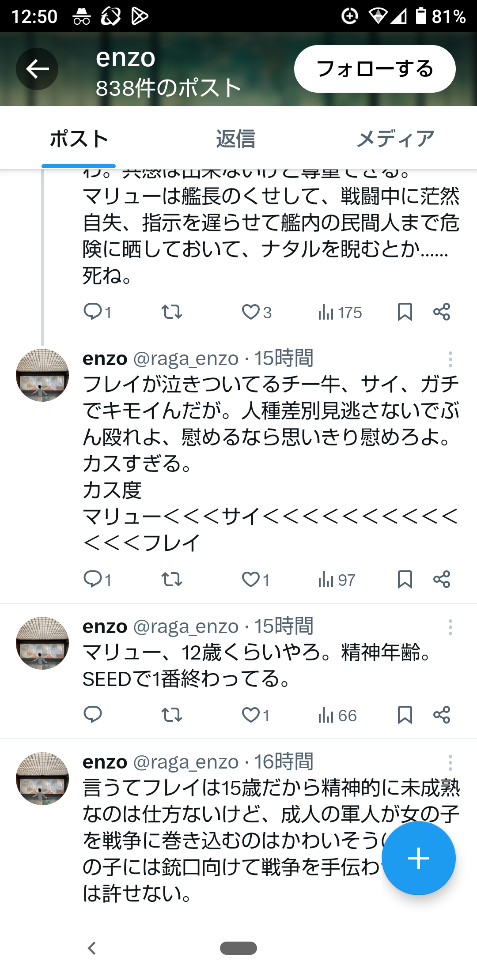
Task: Bookmark the post with 66 views
Action: pos(405,715)
